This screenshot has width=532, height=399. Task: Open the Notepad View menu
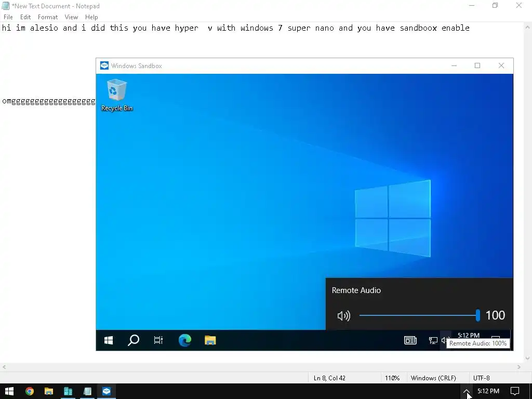coord(71,17)
